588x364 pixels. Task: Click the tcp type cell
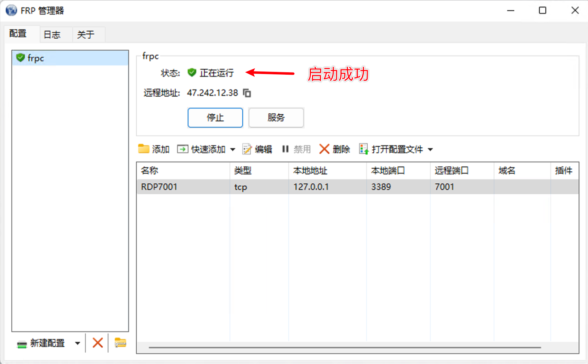click(x=259, y=187)
